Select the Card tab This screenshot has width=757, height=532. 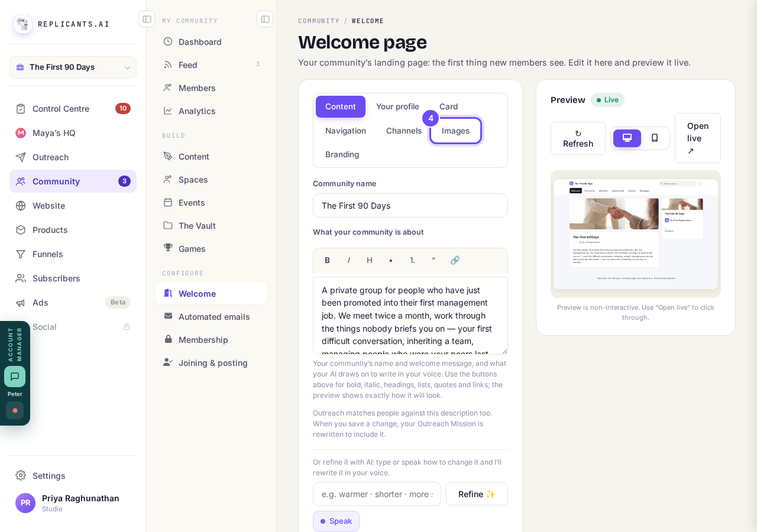[448, 106]
